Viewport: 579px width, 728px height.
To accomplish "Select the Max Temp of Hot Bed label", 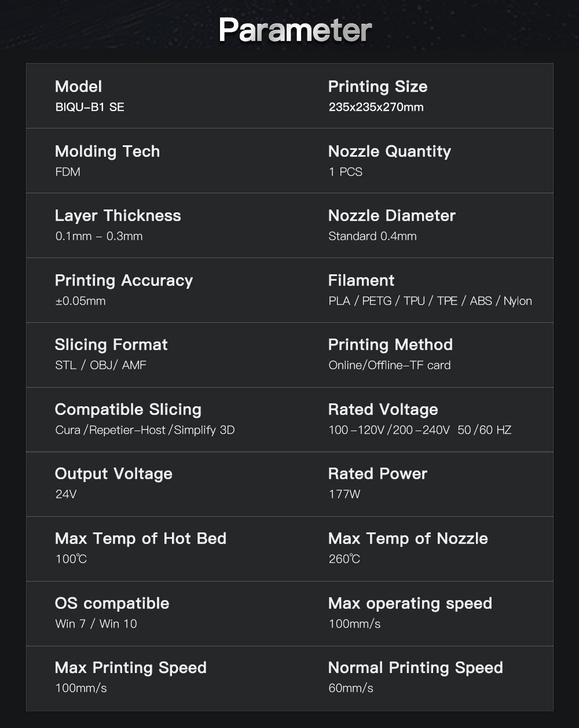I will coord(141,539).
